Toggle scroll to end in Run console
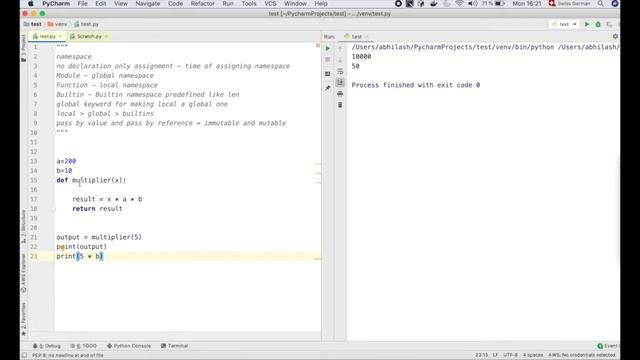 click(340, 82)
